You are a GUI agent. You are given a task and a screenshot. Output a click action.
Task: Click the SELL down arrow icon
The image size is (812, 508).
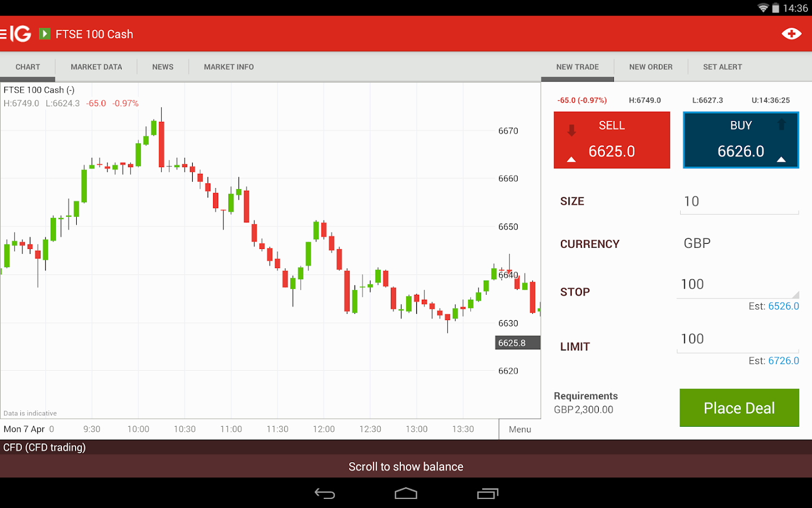(572, 130)
